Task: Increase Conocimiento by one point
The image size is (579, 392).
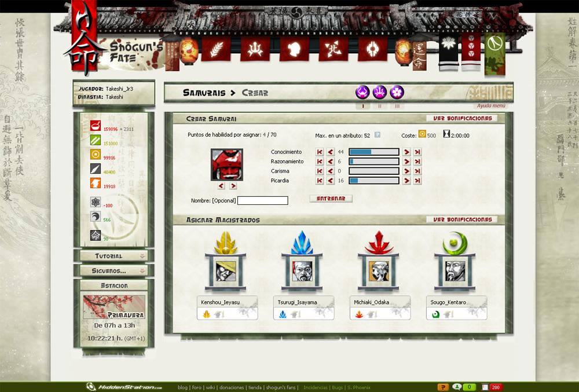Action: click(x=406, y=152)
